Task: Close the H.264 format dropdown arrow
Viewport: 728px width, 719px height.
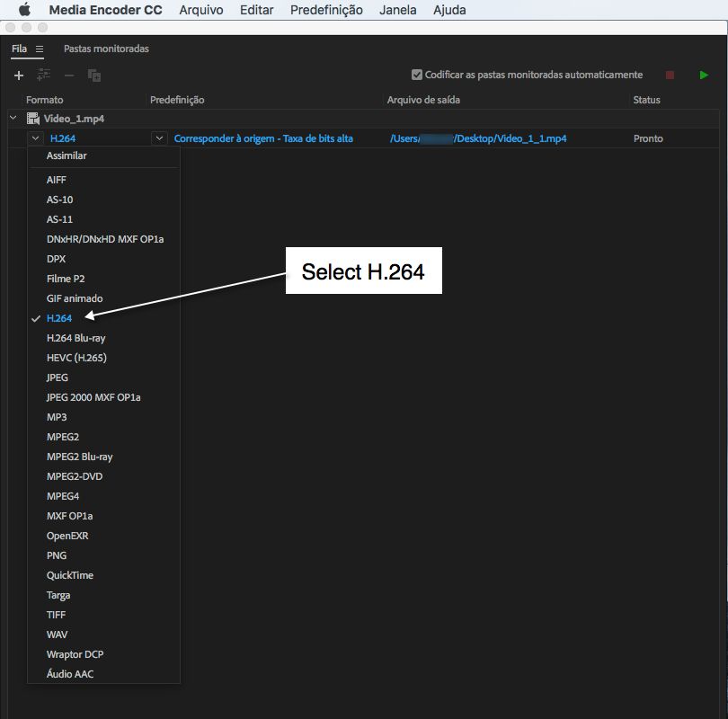Action: pyautogui.click(x=35, y=138)
